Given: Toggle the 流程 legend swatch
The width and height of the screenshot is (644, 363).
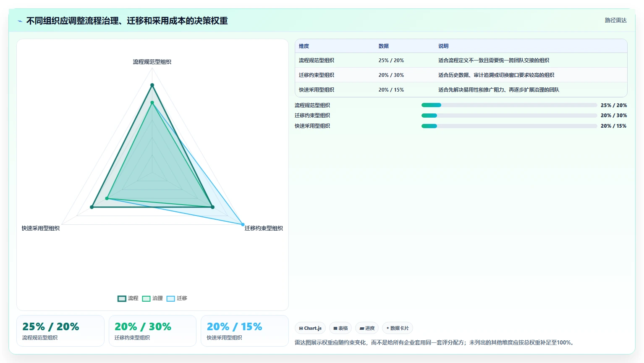Looking at the screenshot, I should tap(122, 298).
